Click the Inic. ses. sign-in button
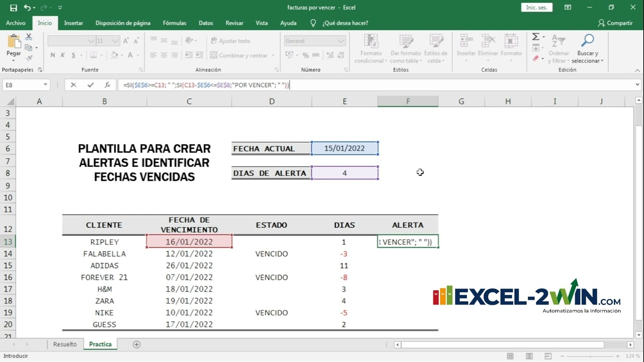Image resolution: width=644 pixels, height=362 pixels. click(x=537, y=8)
